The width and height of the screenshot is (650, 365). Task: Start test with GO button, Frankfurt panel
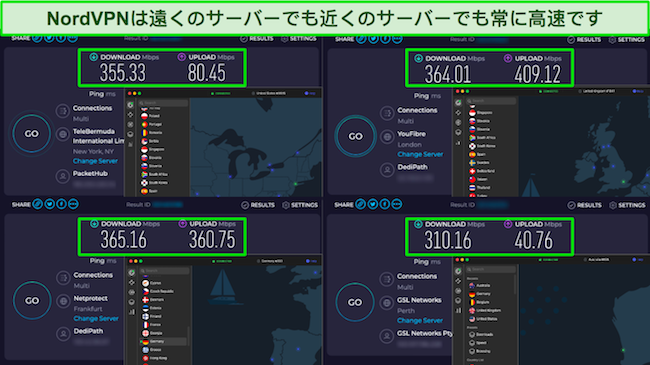coord(32,300)
